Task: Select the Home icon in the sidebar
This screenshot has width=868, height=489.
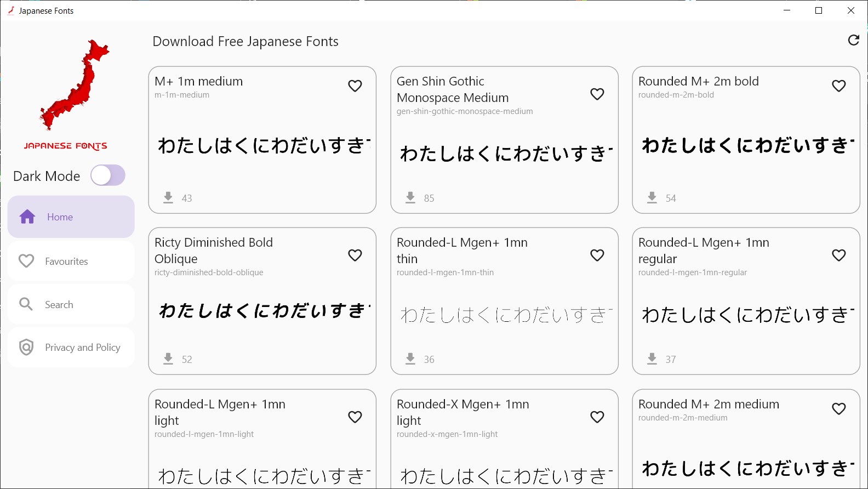Action: coord(26,217)
